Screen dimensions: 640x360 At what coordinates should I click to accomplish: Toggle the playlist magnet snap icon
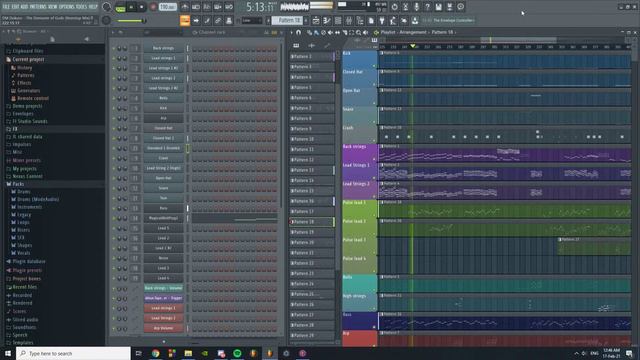point(298,32)
